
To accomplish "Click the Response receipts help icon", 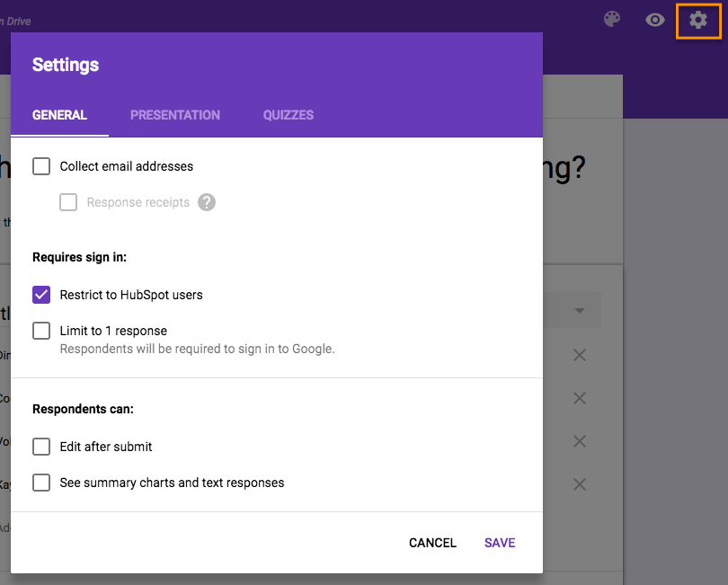I will coord(207,202).
